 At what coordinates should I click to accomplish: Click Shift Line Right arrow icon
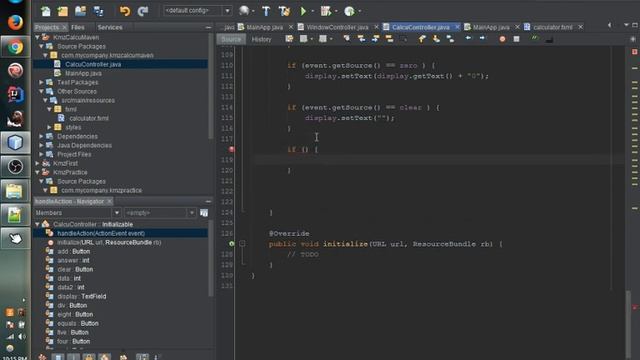482,38
